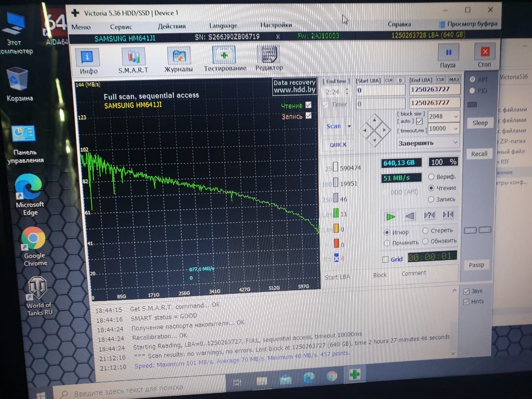Enable the Grid checkbox

coord(385,259)
